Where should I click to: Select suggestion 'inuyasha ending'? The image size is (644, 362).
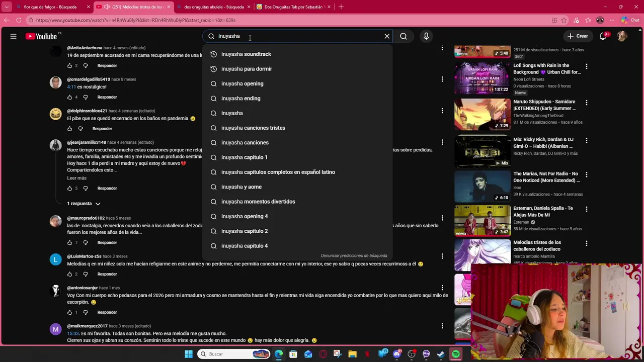(x=297, y=98)
